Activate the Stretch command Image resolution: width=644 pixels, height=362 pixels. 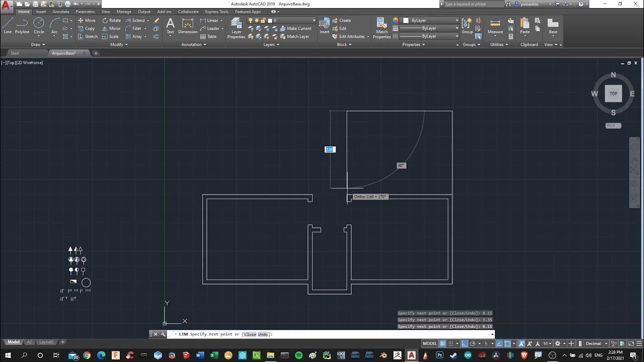point(88,37)
